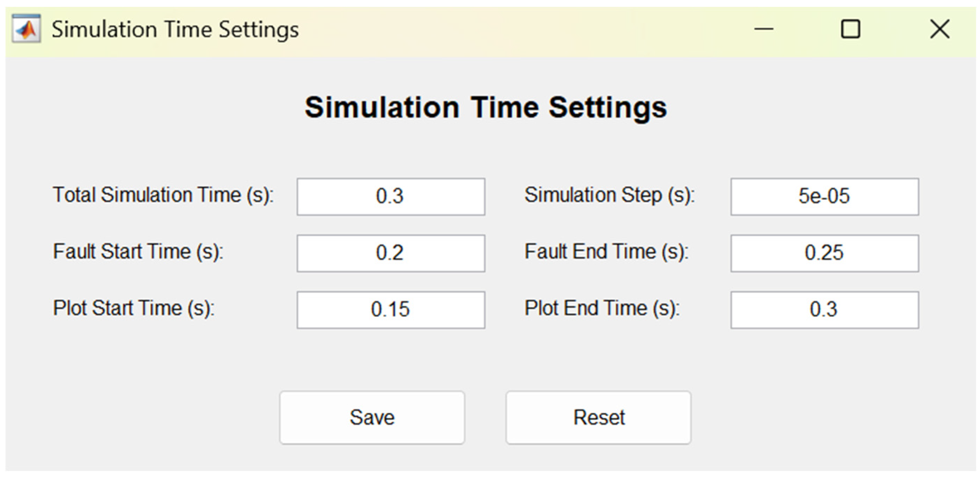980x478 pixels.
Task: Click the window title text in the title bar
Action: (175, 30)
